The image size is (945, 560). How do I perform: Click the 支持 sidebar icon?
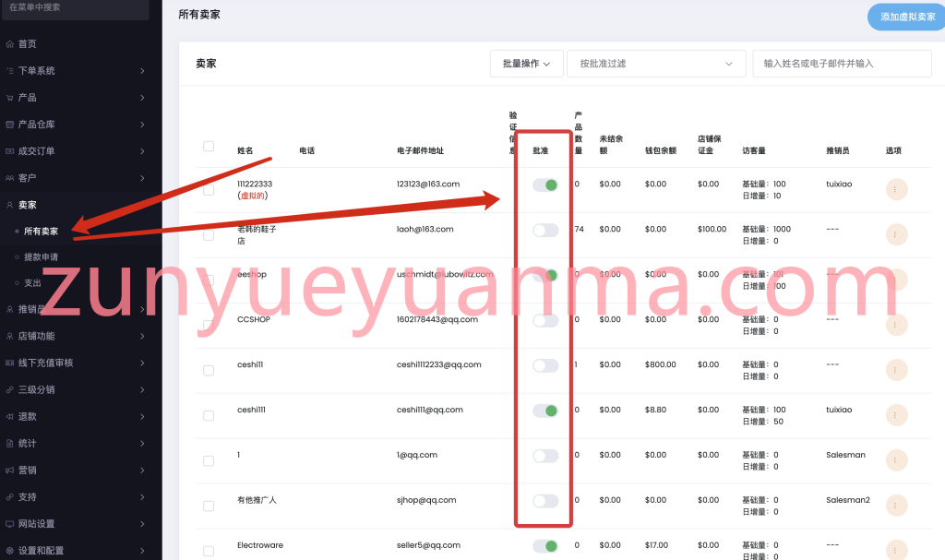9,496
